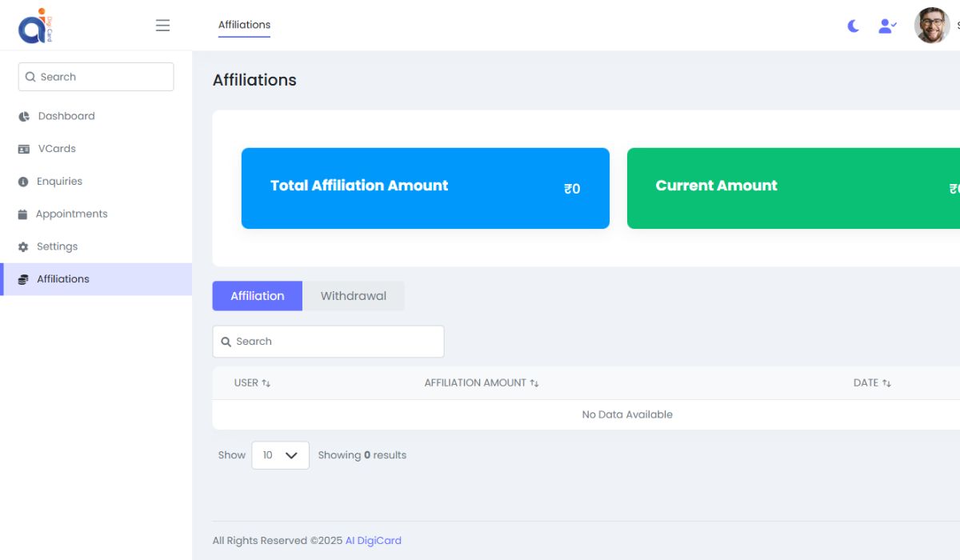This screenshot has width=960, height=560.
Task: Select the VCards icon in sidebar
Action: pos(23,149)
